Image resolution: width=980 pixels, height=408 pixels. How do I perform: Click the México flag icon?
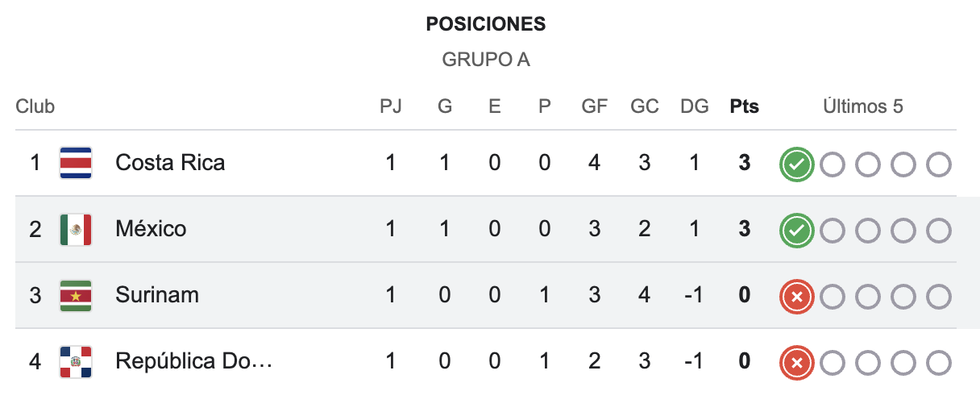click(76, 230)
